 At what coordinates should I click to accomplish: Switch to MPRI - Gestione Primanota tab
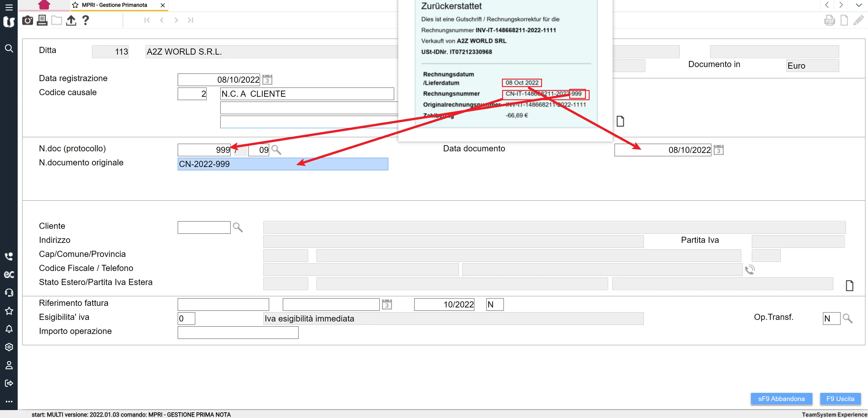click(115, 5)
